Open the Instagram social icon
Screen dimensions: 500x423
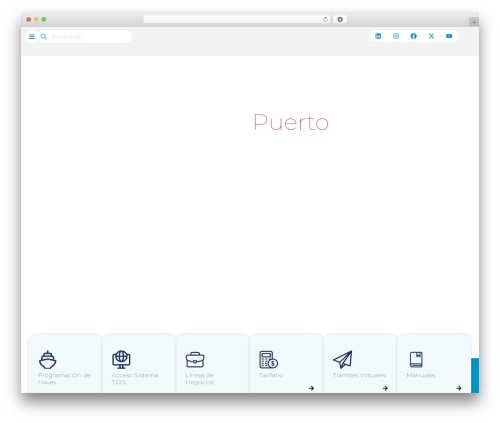[x=396, y=36]
